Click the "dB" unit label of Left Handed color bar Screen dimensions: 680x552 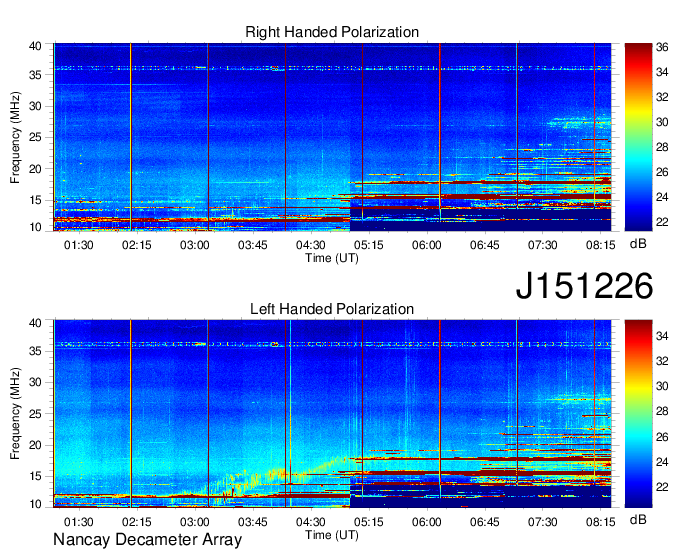click(638, 519)
